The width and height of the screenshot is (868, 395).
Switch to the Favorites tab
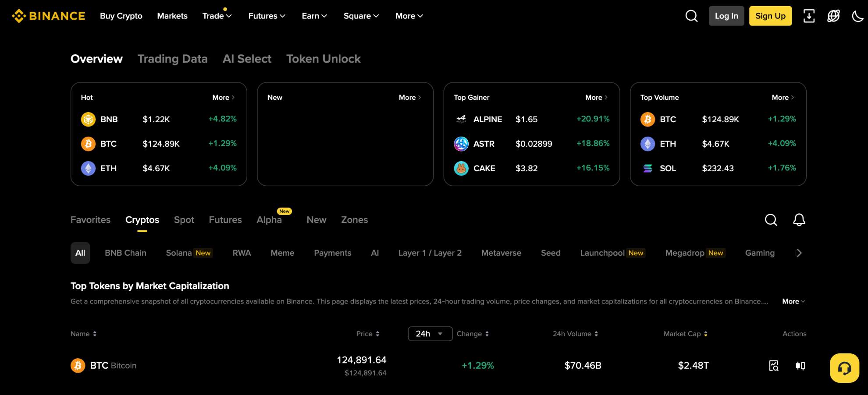tap(91, 220)
